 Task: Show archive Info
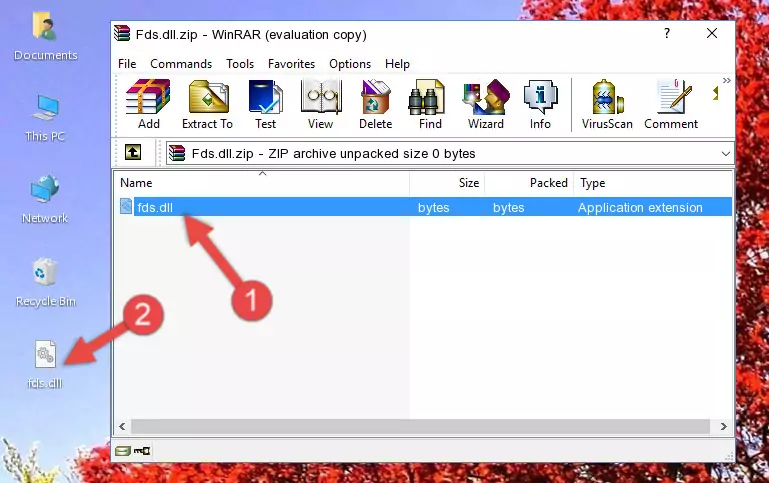coord(540,104)
